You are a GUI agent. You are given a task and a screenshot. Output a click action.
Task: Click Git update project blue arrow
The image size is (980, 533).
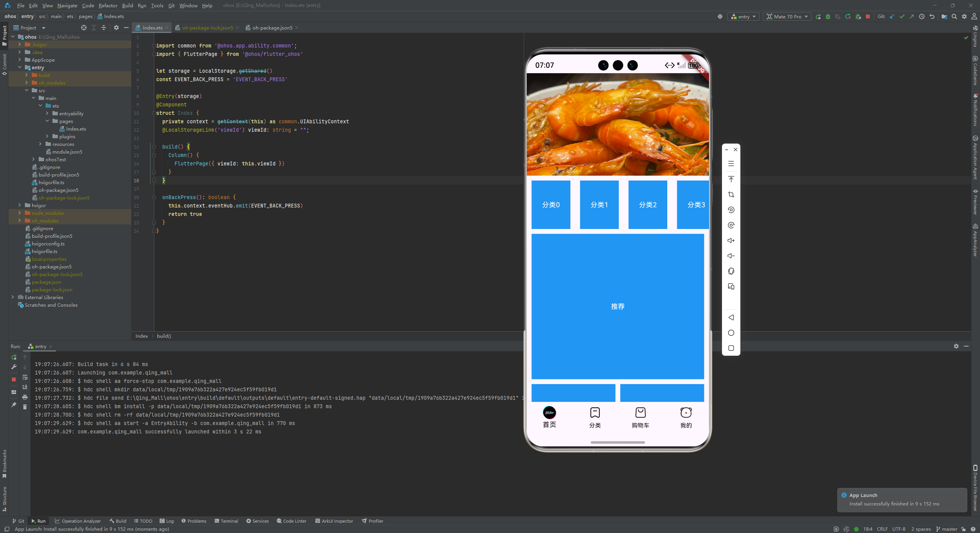(x=892, y=16)
